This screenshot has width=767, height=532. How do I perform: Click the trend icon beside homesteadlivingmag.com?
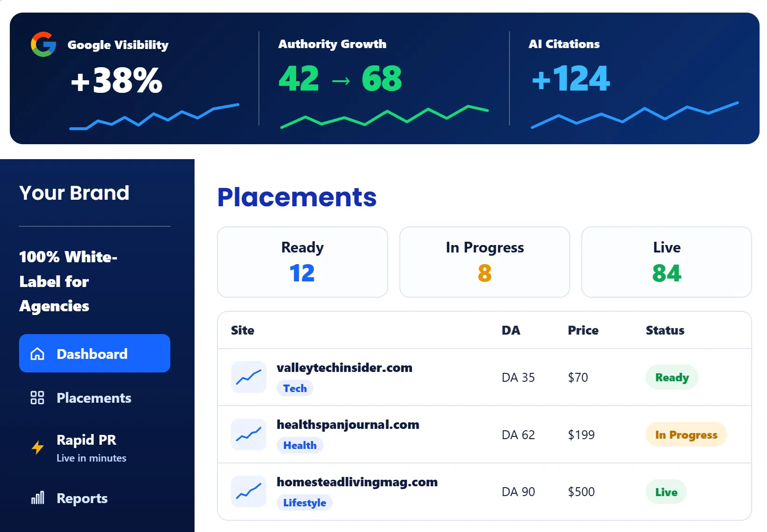(x=249, y=491)
